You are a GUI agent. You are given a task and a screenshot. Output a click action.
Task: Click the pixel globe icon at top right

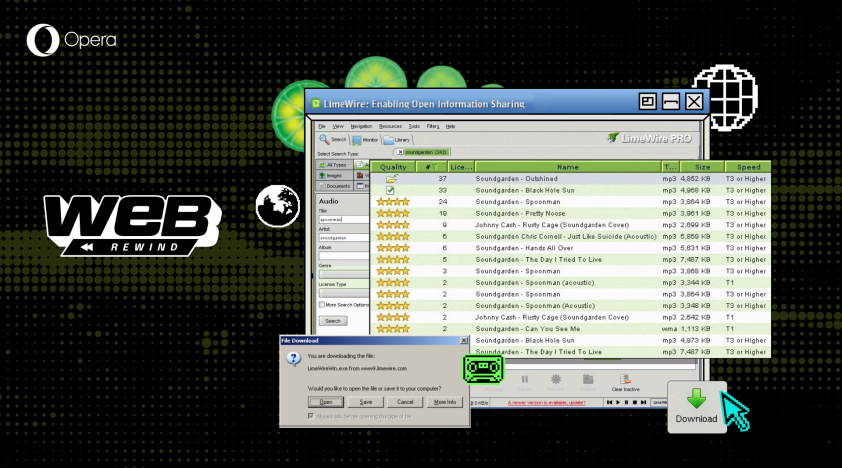[x=723, y=95]
